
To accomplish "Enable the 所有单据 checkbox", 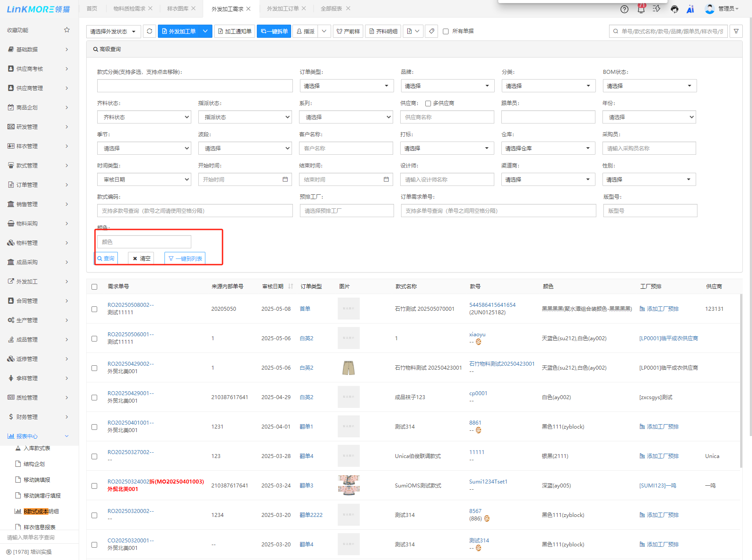I will click(445, 32).
